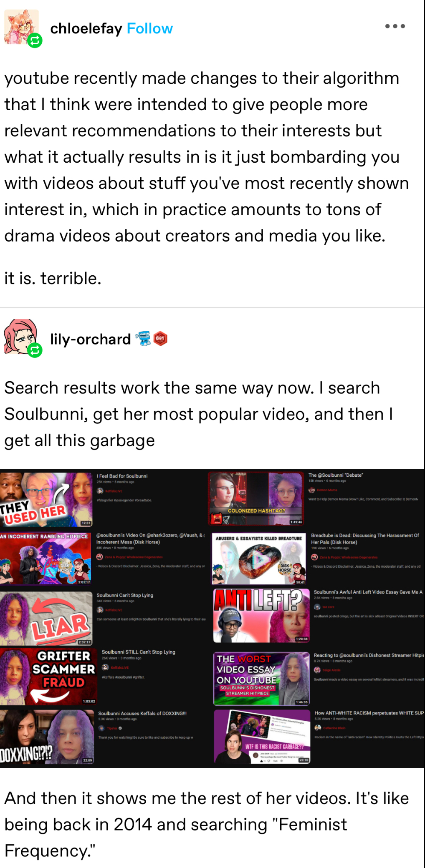This screenshot has height=868, width=425.
Task: Click the 'Colonized Hashtag?' video thumbnail
Action: [256, 498]
